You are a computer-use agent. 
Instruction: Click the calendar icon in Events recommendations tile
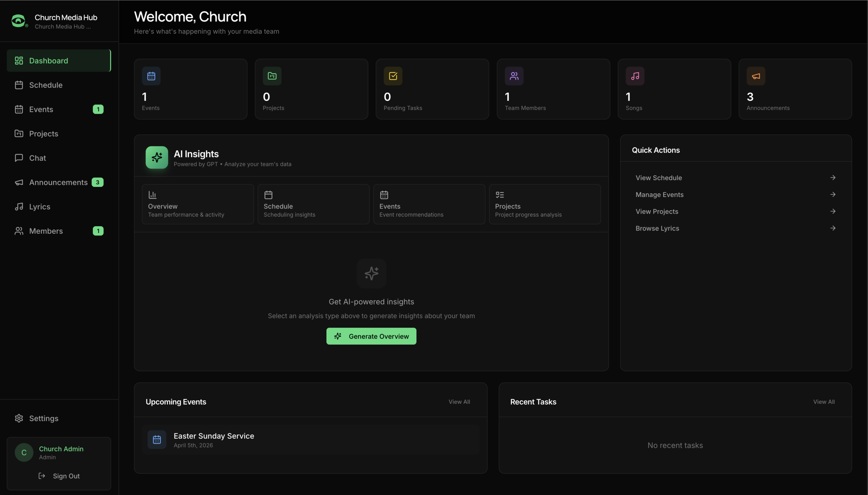pyautogui.click(x=384, y=195)
